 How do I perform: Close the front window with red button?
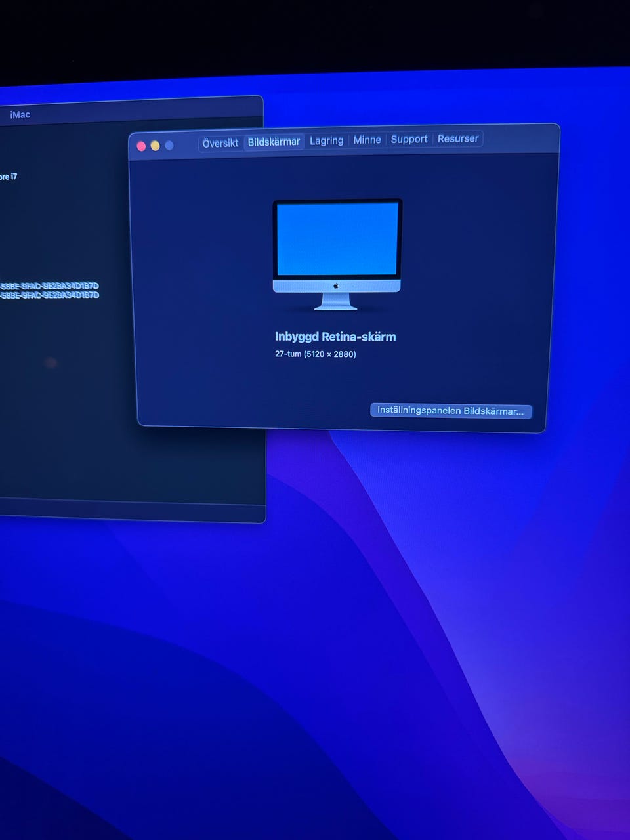[x=141, y=146]
